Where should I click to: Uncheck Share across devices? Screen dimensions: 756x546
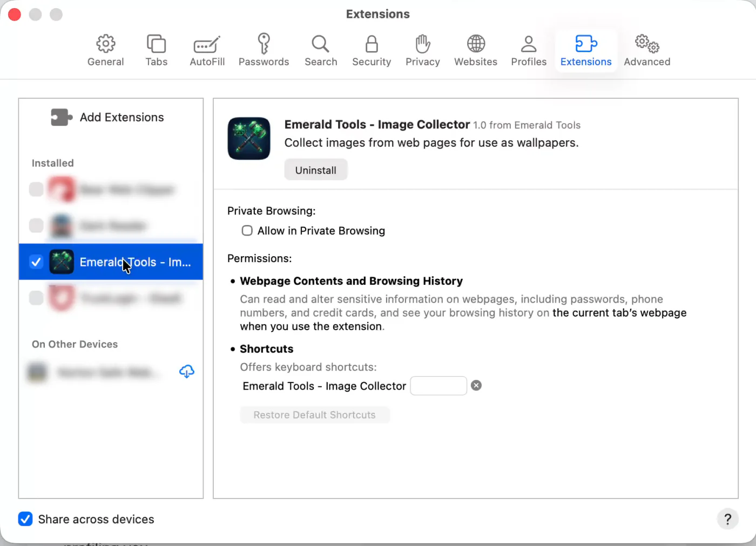(x=25, y=519)
